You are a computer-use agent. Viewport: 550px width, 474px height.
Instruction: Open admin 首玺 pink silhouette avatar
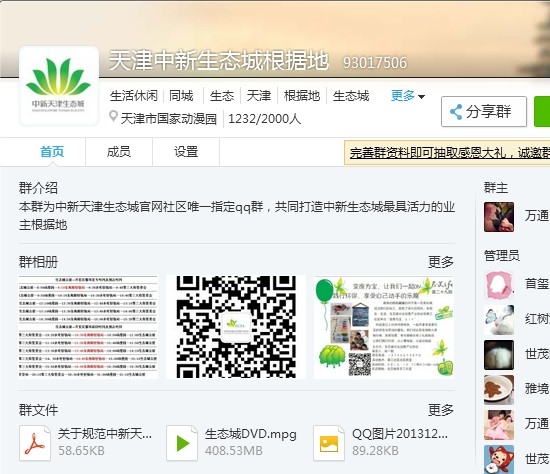499,285
